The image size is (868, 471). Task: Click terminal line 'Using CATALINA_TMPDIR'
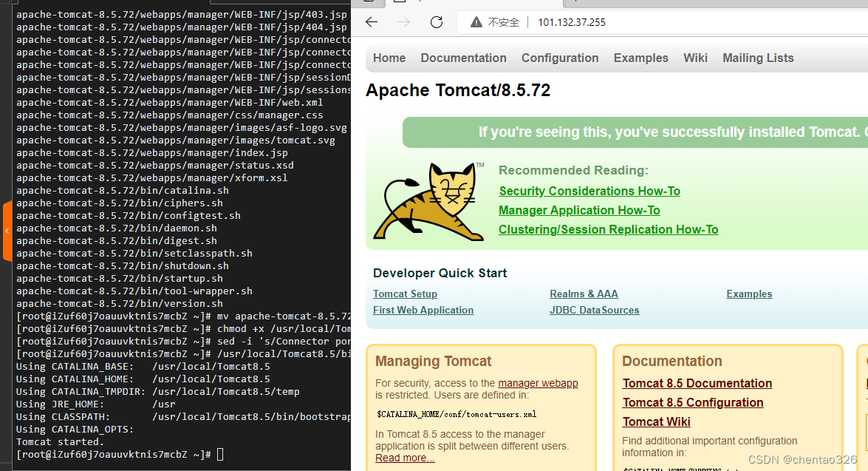tap(158, 392)
